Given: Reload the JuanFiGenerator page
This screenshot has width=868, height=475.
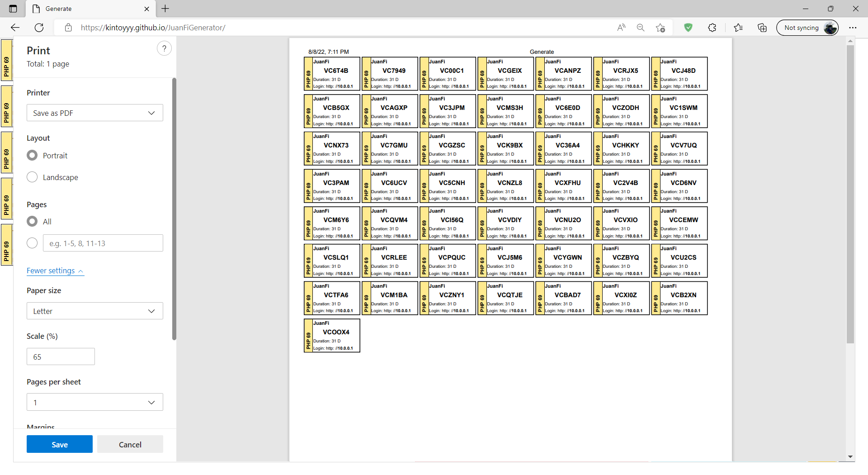Looking at the screenshot, I should click(x=39, y=28).
